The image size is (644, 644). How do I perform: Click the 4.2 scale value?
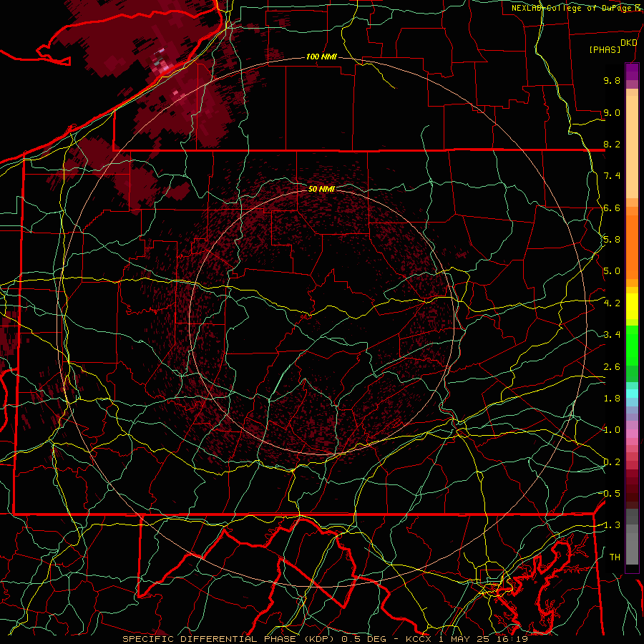(x=612, y=303)
